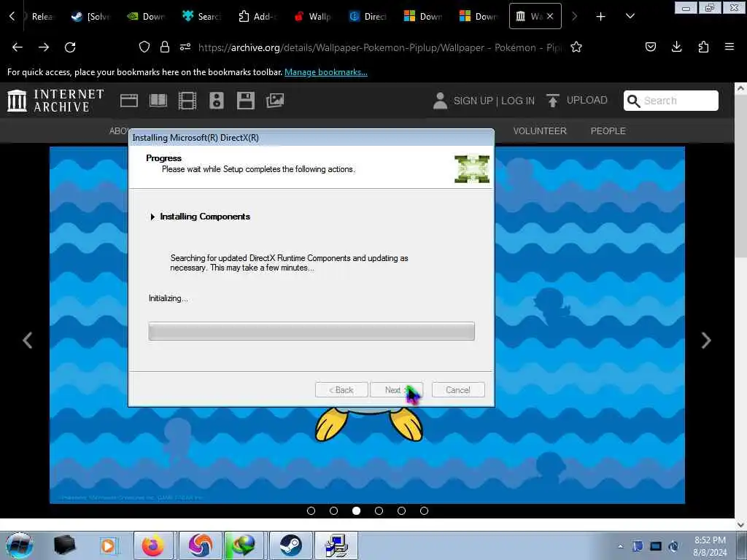Switch to the Add-ons tab
Image resolution: width=747 pixels, height=560 pixels.
258,16
